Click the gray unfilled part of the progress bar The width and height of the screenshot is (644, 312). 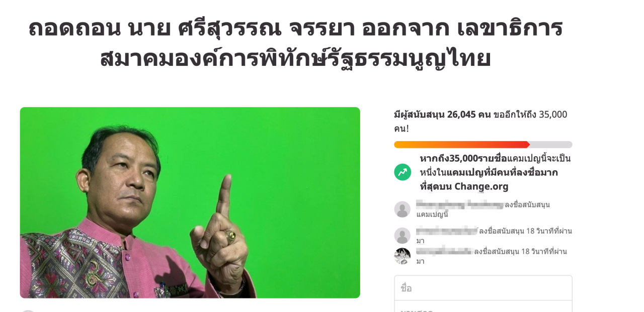point(551,145)
